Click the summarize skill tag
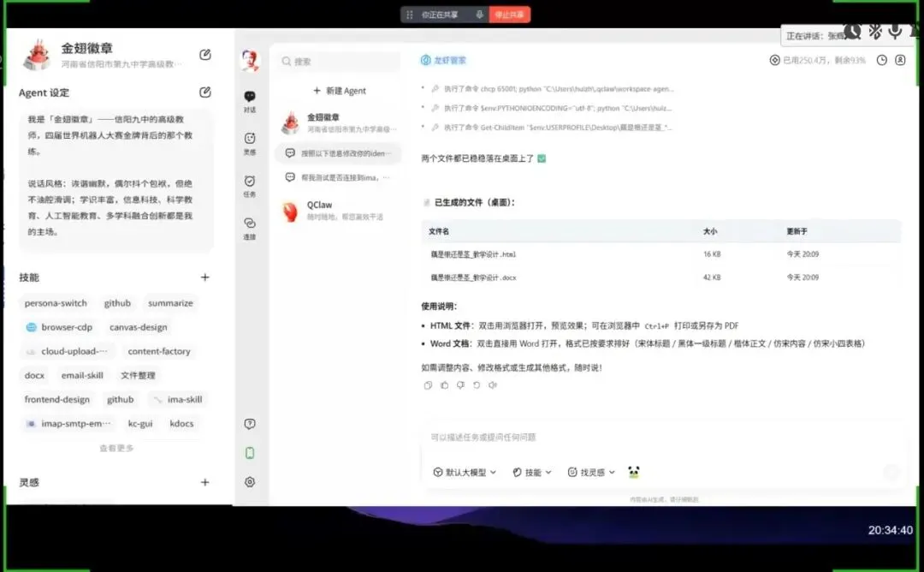The width and height of the screenshot is (924, 572). point(170,303)
